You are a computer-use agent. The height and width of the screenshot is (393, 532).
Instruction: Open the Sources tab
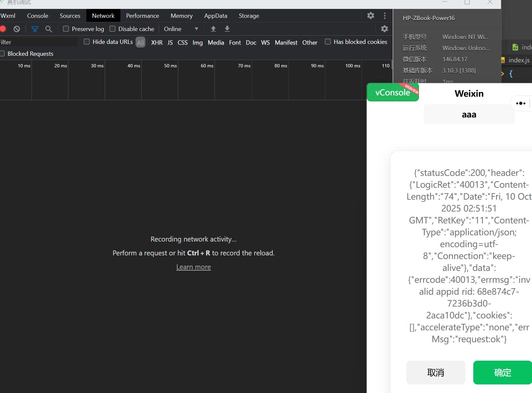pyautogui.click(x=70, y=16)
